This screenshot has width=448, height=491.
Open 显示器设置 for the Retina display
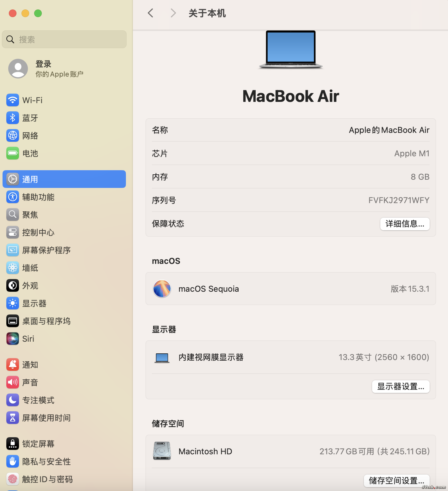401,386
